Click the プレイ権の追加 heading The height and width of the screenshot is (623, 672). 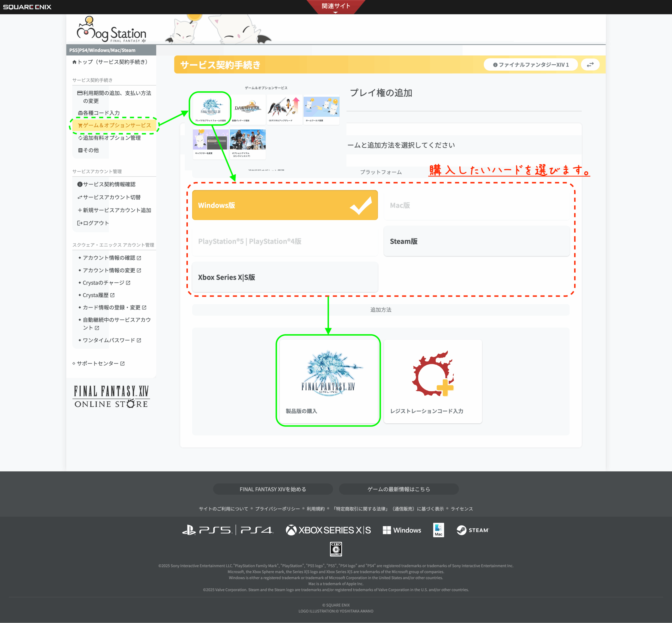tap(381, 93)
